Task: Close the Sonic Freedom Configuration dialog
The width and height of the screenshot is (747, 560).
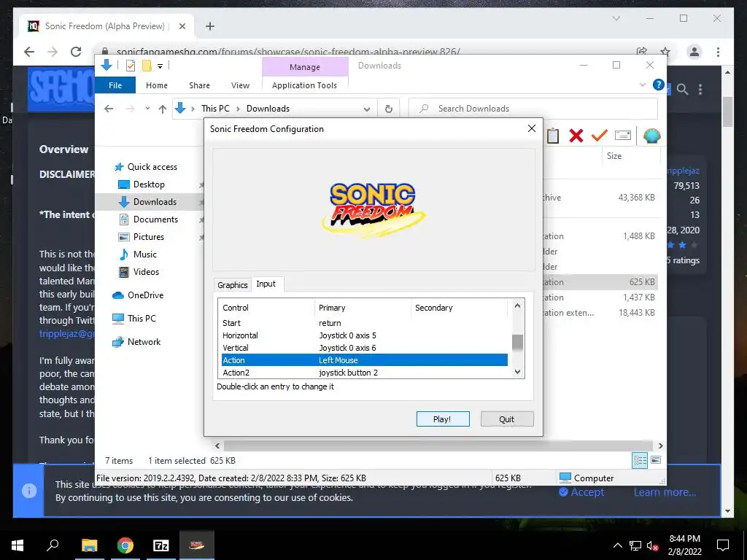Action: point(532,128)
